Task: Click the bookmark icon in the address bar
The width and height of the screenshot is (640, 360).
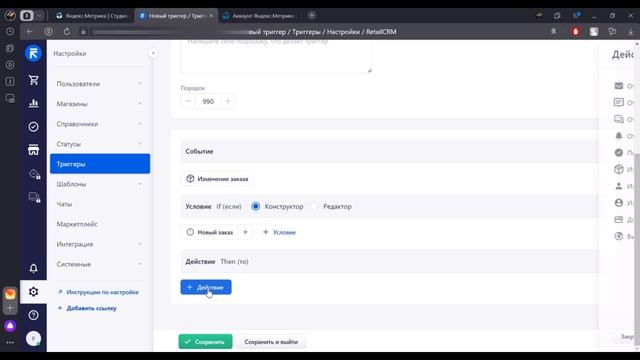Action: click(553, 31)
